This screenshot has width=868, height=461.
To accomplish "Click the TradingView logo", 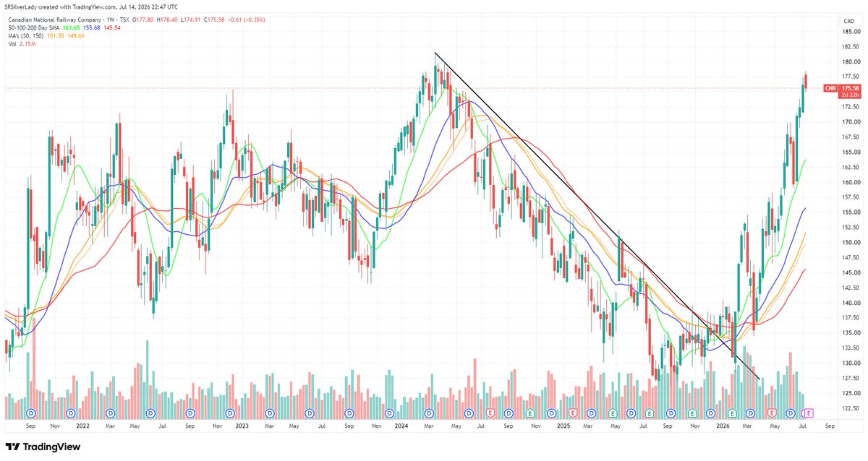I will (x=43, y=447).
